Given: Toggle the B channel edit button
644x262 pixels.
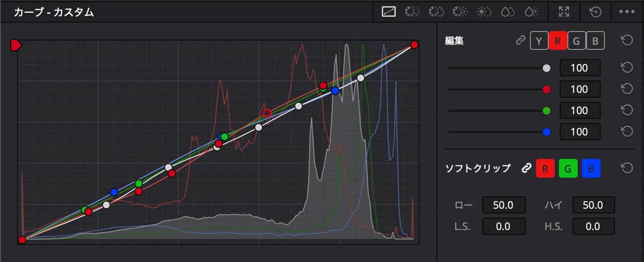Looking at the screenshot, I should (595, 41).
